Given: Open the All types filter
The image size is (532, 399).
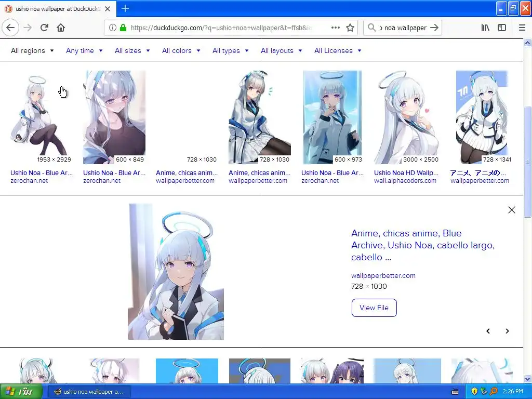Looking at the screenshot, I should click(x=231, y=50).
